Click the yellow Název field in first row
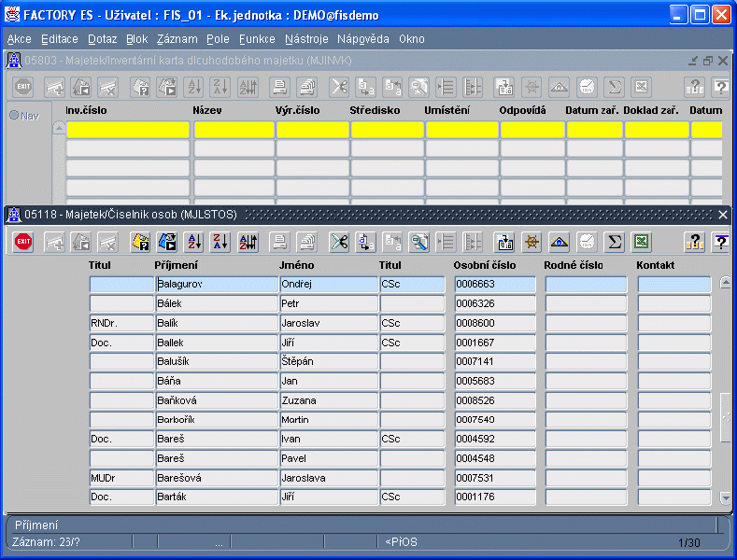This screenshot has width=737, height=560. [234, 130]
